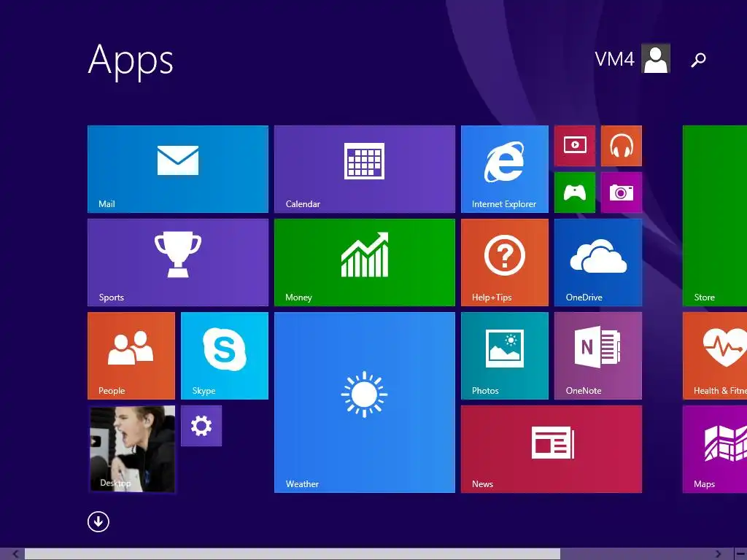Open the People tile
Screen dimensions: 747x560
click(131, 356)
